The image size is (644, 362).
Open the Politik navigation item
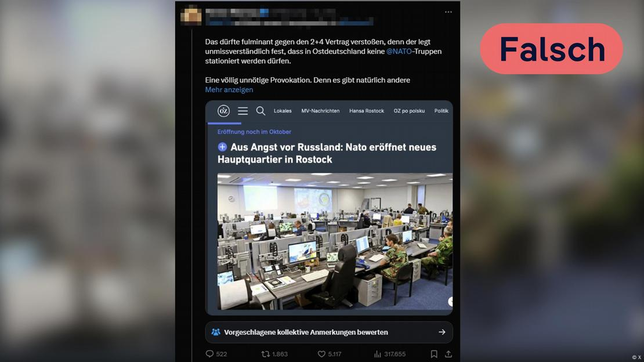coord(442,111)
